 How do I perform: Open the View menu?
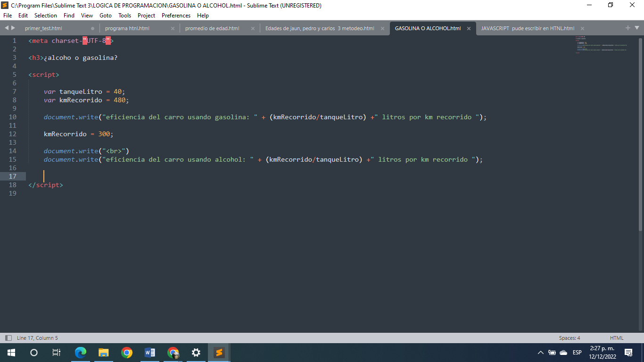click(x=87, y=16)
